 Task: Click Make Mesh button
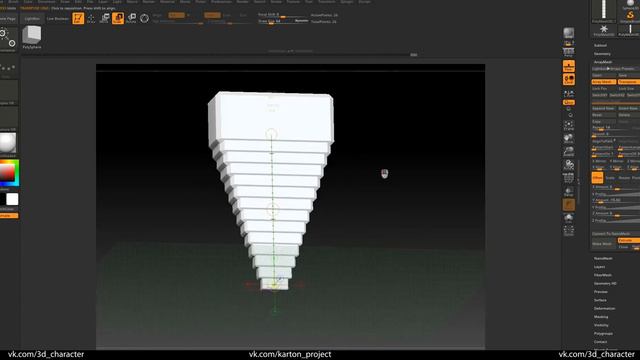[604, 244]
